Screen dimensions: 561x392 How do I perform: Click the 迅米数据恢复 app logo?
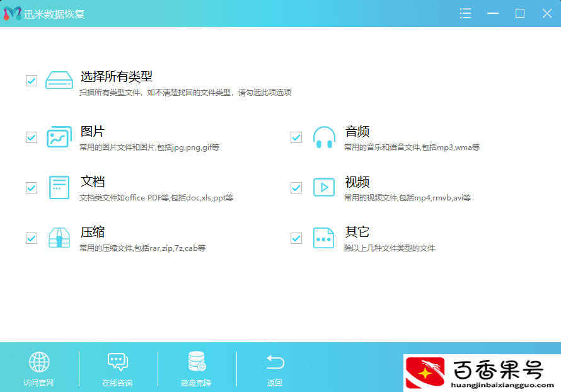coord(13,14)
